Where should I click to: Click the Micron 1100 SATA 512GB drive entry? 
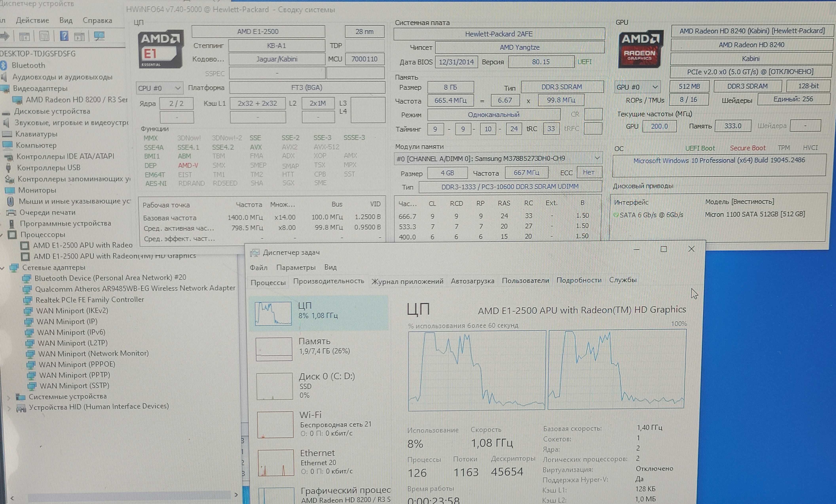coord(754,214)
